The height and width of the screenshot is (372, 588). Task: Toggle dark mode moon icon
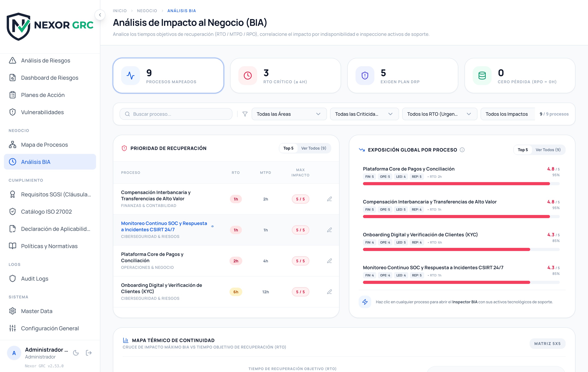[x=76, y=353]
